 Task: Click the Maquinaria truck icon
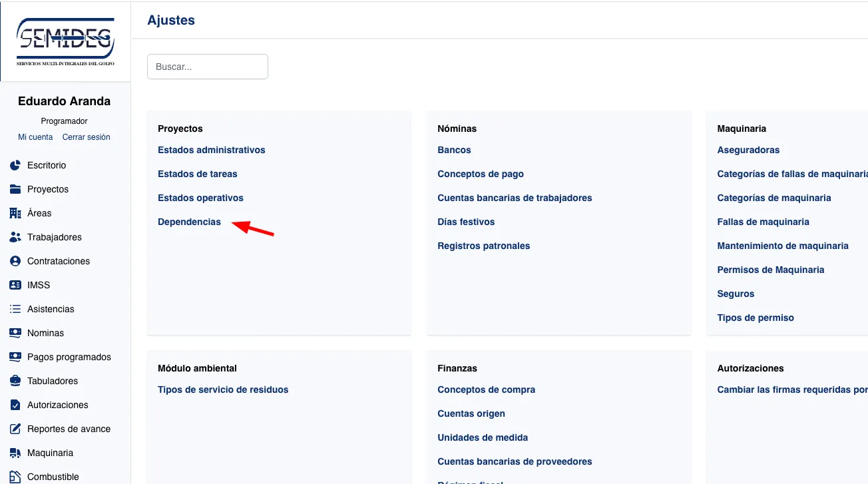click(x=15, y=453)
